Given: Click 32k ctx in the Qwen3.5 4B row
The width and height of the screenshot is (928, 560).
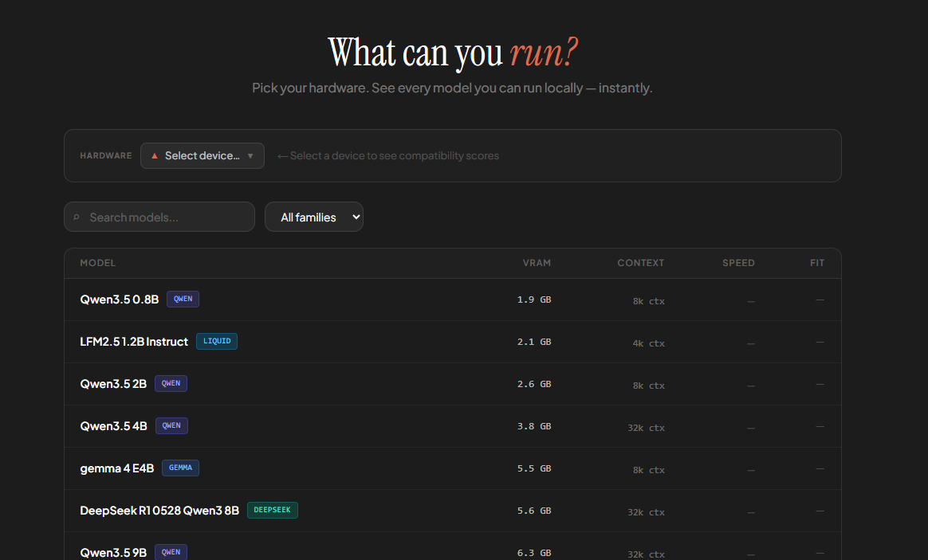Looking at the screenshot, I should (647, 428).
